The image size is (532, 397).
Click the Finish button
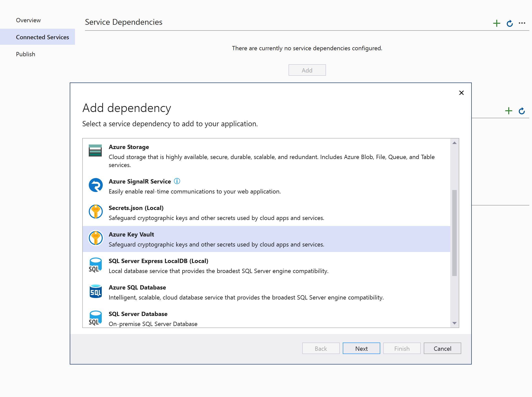click(x=401, y=348)
